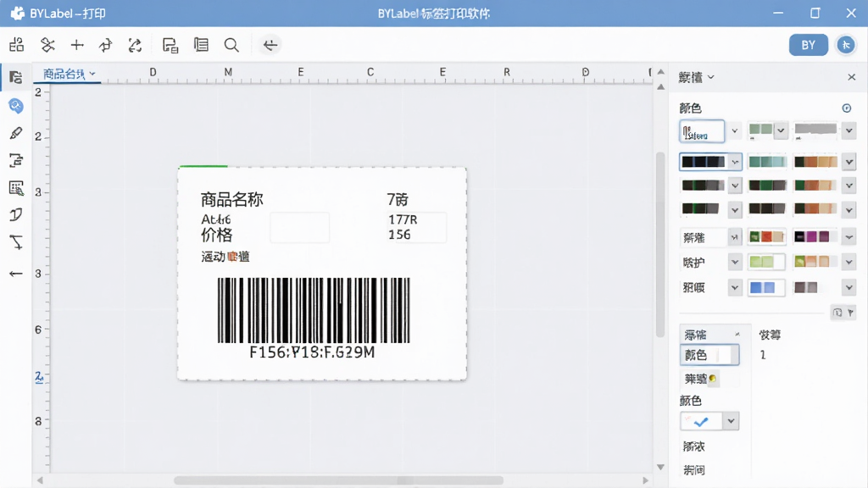Click the magnifier search icon in toolbar

click(231, 45)
